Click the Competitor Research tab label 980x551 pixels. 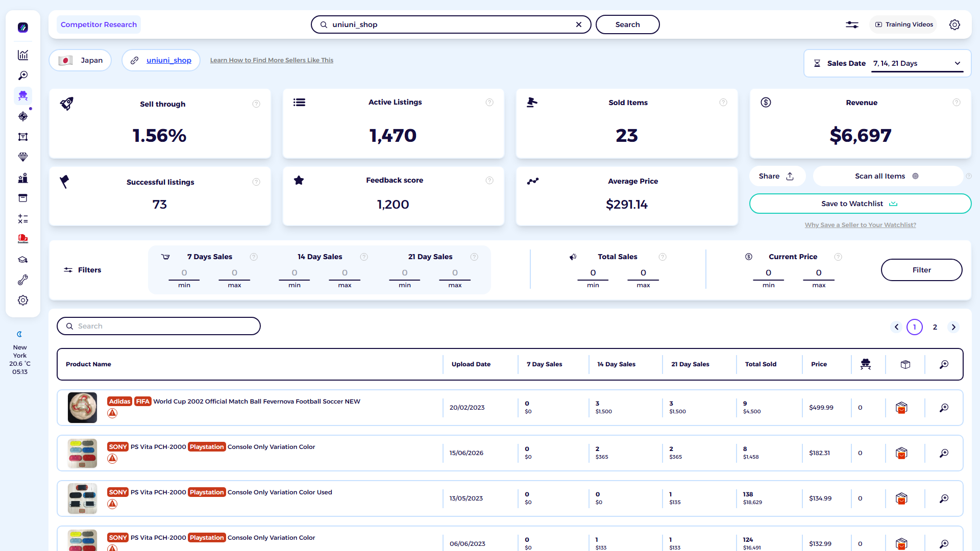(x=99, y=24)
